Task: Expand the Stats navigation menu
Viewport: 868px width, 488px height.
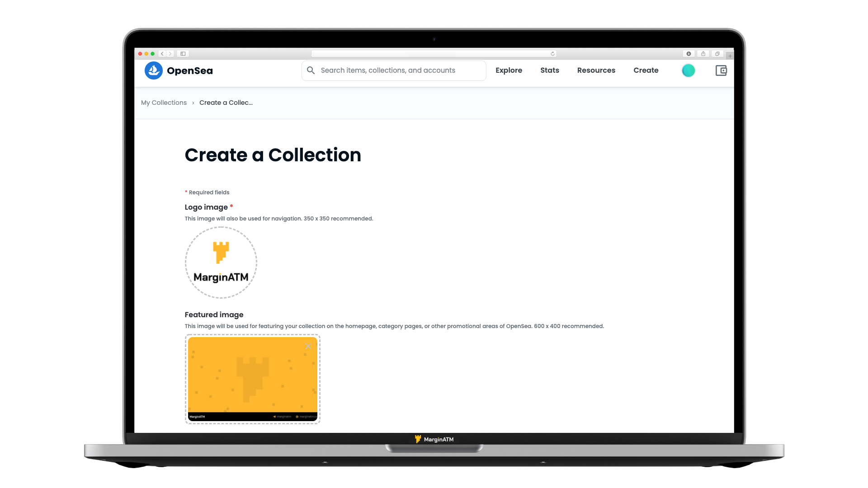Action: click(550, 70)
